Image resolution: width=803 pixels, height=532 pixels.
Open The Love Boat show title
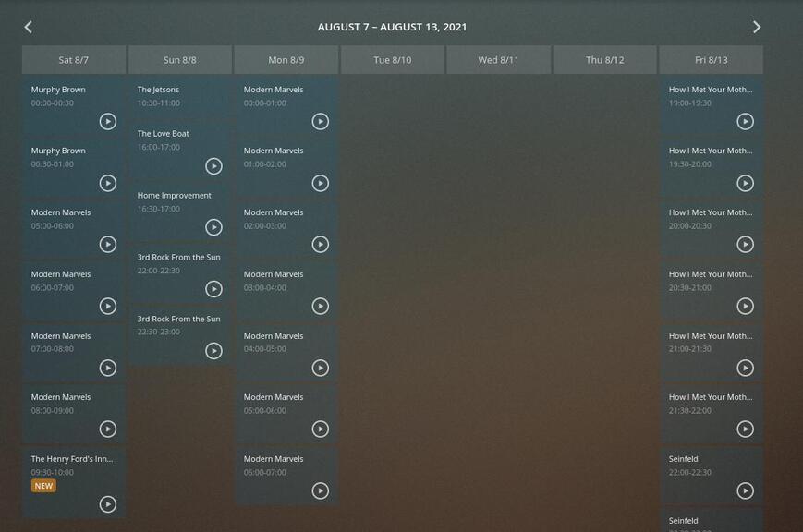(163, 134)
